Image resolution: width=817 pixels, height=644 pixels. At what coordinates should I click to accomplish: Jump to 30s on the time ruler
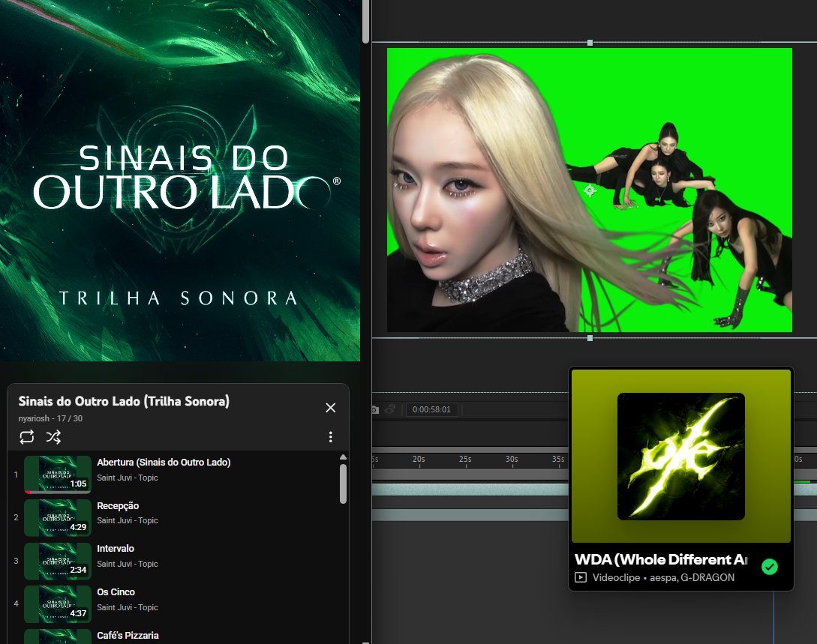(x=512, y=459)
